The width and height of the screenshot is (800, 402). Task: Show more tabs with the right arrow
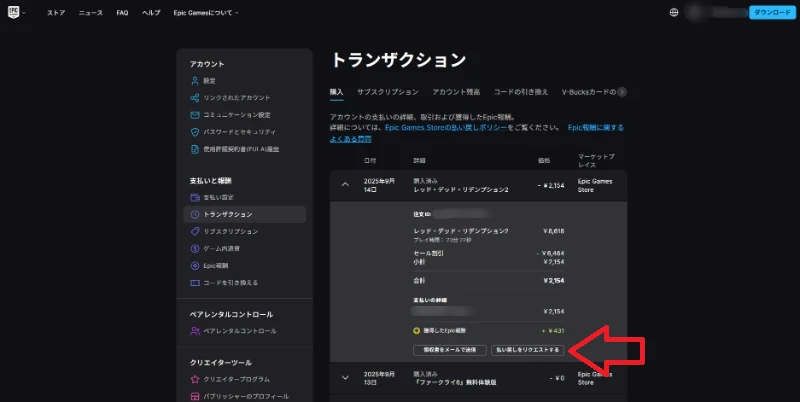click(621, 92)
